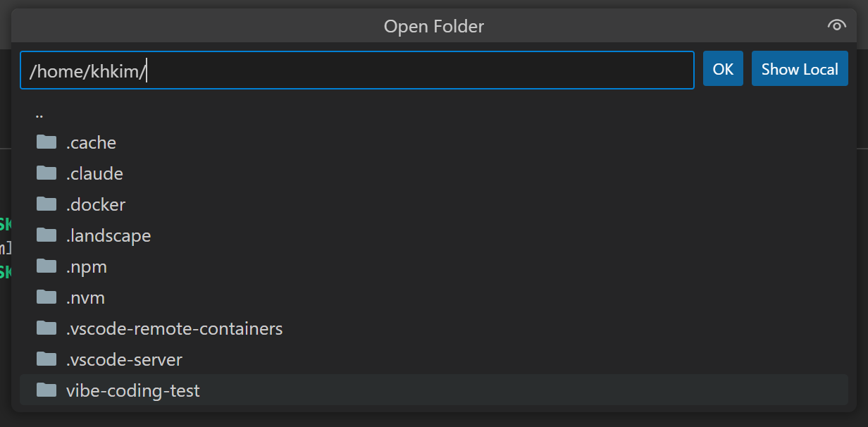
Task: Pick the .npm folder name
Action: tap(87, 266)
